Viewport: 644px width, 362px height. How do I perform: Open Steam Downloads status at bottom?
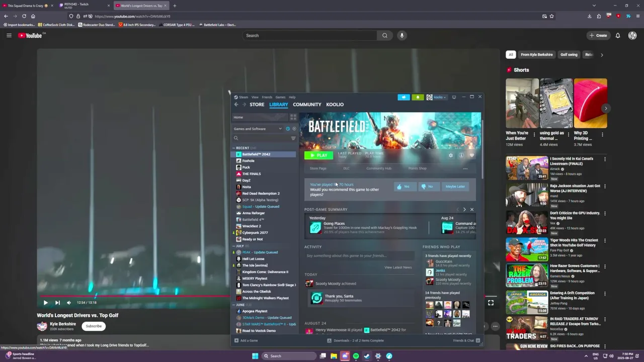tap(355, 340)
